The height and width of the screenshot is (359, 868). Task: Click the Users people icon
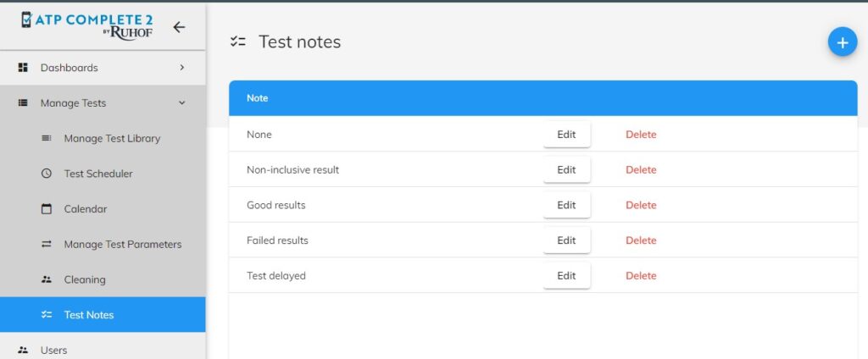coord(23,351)
